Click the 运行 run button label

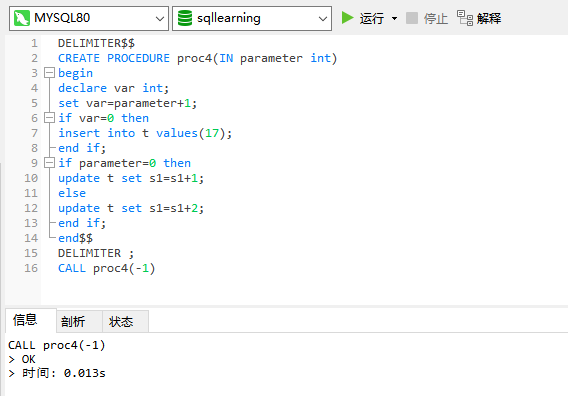(x=372, y=18)
